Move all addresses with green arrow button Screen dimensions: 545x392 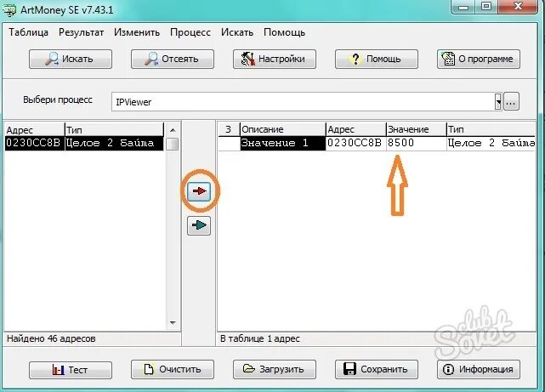(x=199, y=225)
